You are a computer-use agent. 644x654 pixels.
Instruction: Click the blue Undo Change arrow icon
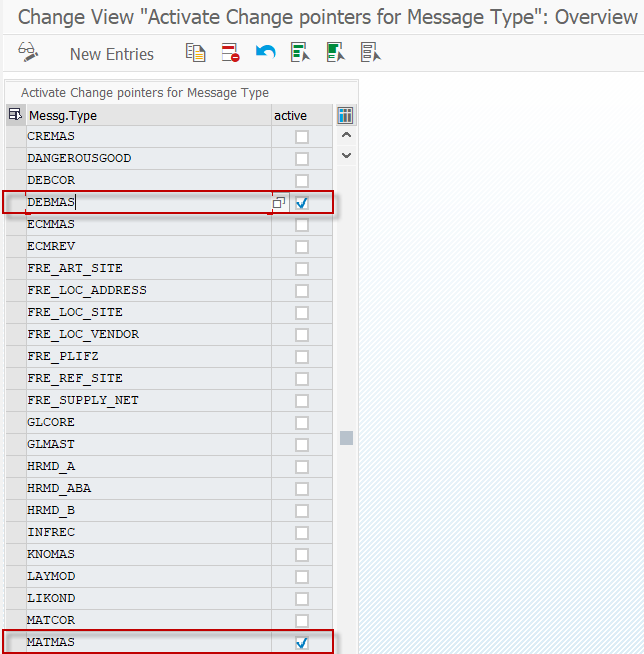tap(265, 53)
